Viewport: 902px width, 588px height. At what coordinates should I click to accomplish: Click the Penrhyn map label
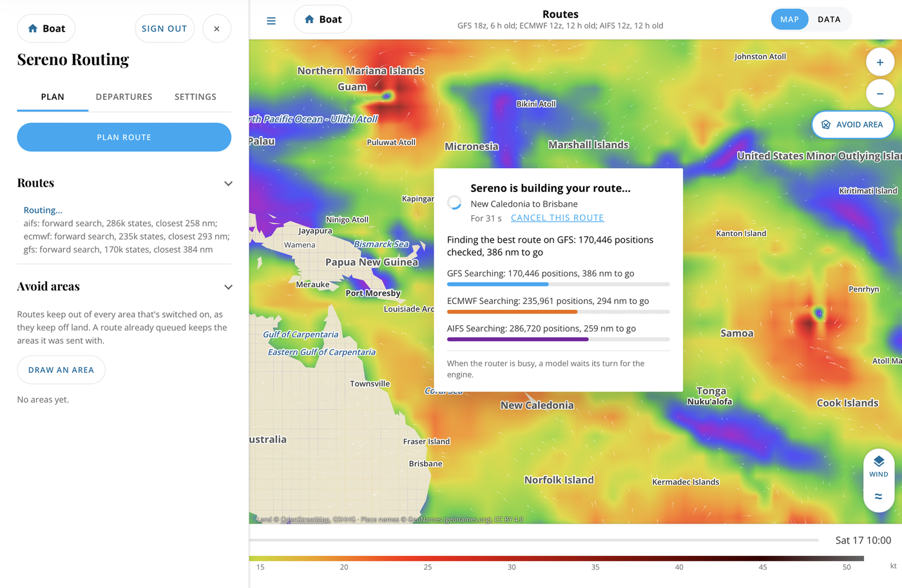(864, 289)
